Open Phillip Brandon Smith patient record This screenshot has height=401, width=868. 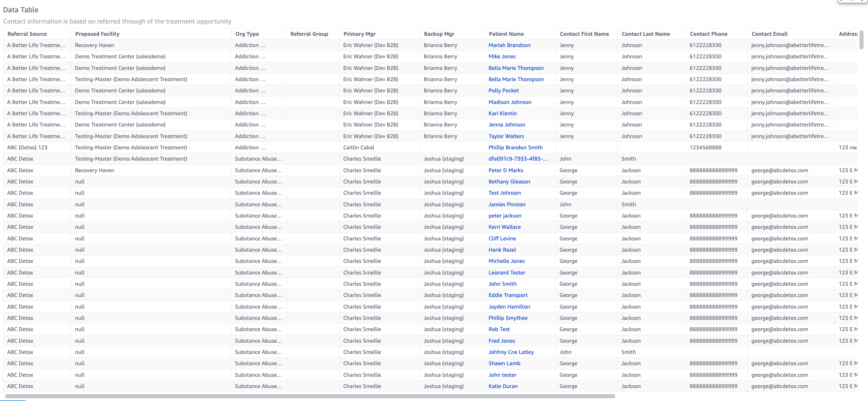click(515, 147)
